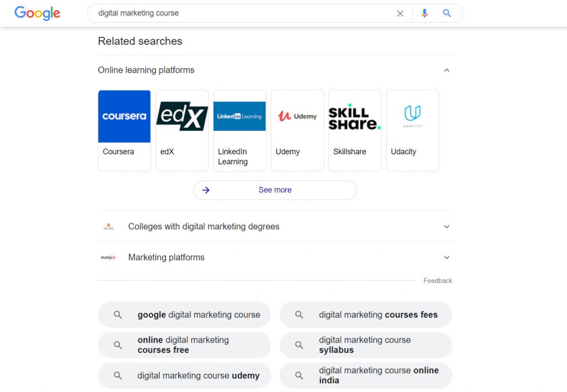Image resolution: width=567 pixels, height=392 pixels.
Task: Click the Udemy text label
Action: [x=287, y=152]
